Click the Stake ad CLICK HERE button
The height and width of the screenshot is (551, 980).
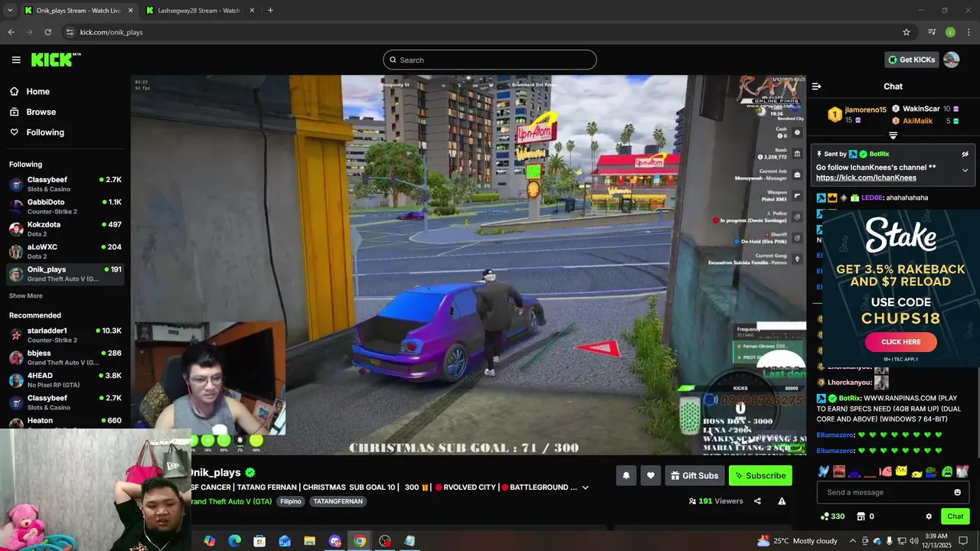(901, 342)
